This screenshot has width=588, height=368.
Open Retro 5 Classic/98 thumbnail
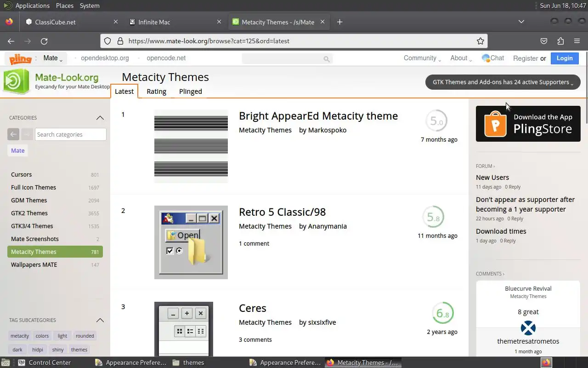(x=191, y=242)
